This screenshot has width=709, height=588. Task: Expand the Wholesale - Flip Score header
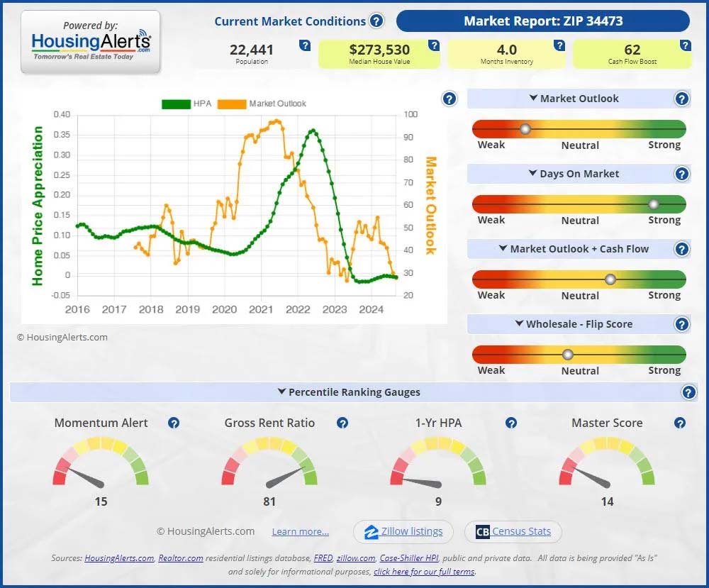coord(574,324)
